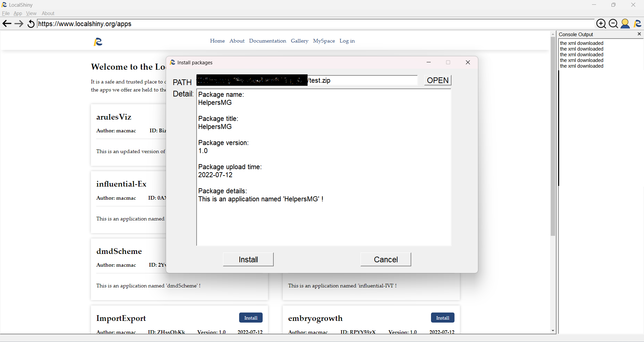Viewport: 644px width, 342px height.
Task: Open the user account profile icon
Action: [x=625, y=23]
